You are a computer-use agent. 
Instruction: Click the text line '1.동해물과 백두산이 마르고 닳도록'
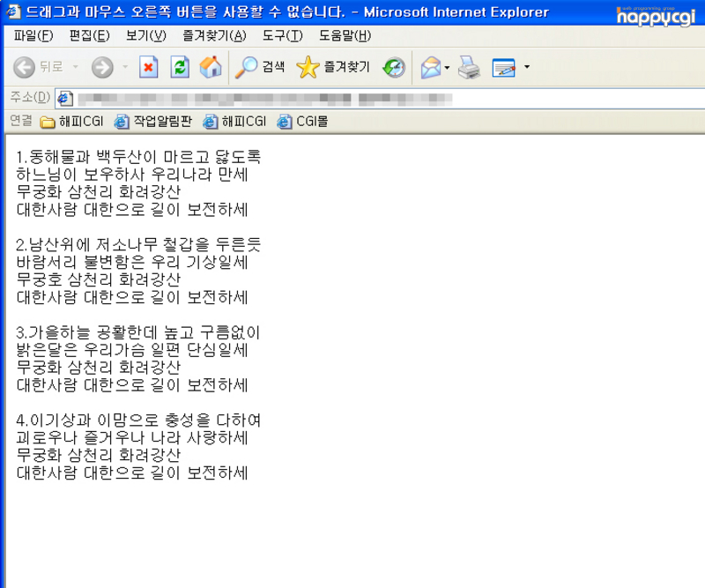tap(138, 157)
